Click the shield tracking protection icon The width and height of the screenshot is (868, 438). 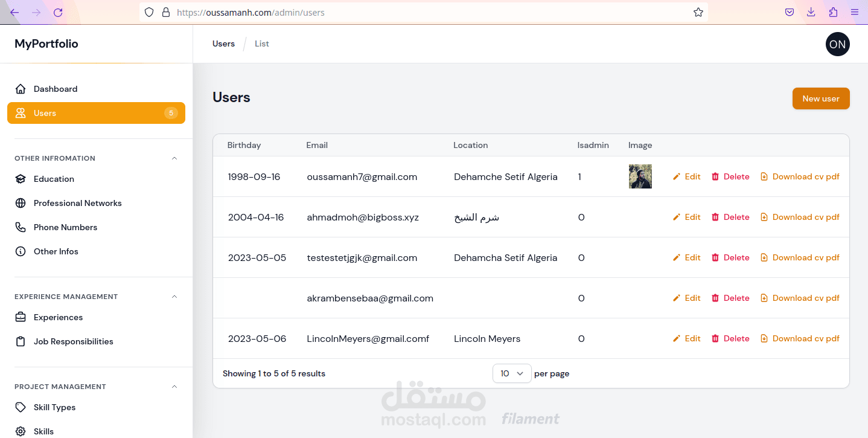pos(149,12)
